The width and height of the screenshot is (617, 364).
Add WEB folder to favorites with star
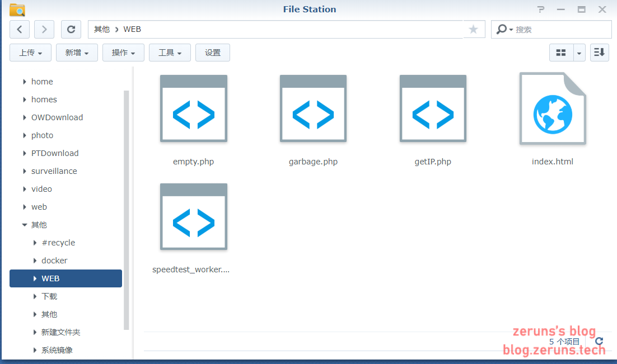[473, 30]
